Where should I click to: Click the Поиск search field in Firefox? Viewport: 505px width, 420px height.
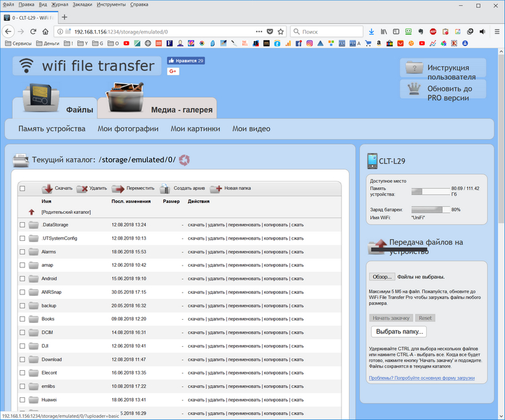pos(327,32)
